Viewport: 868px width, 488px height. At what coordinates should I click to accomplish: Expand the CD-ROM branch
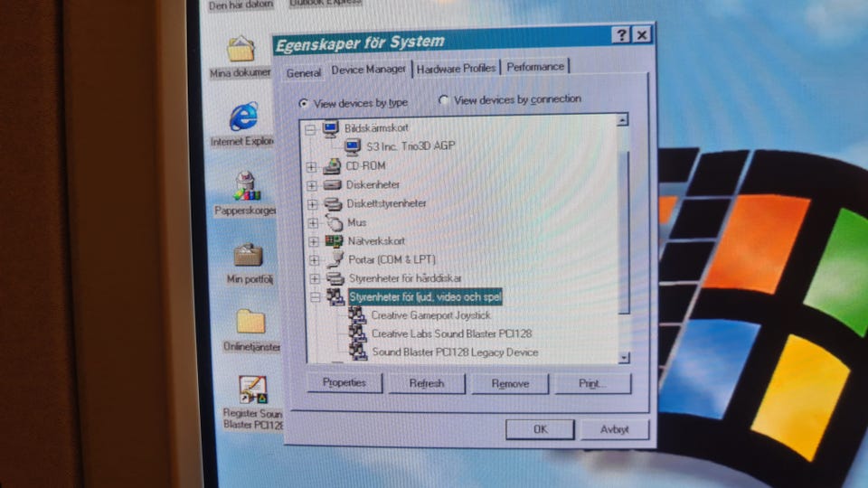pyautogui.click(x=312, y=166)
